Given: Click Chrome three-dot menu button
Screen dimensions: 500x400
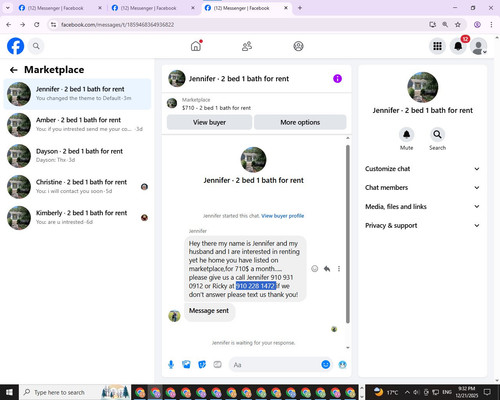Looking at the screenshot, I should [491, 24].
